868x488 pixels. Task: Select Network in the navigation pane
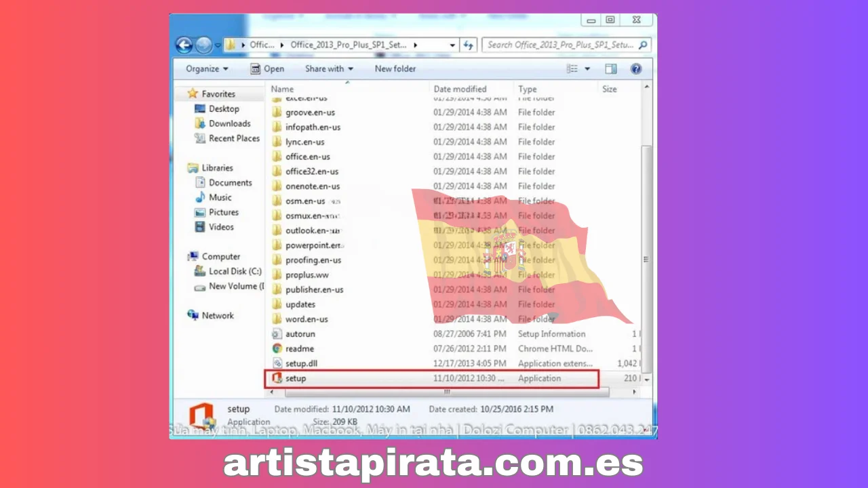(x=217, y=316)
